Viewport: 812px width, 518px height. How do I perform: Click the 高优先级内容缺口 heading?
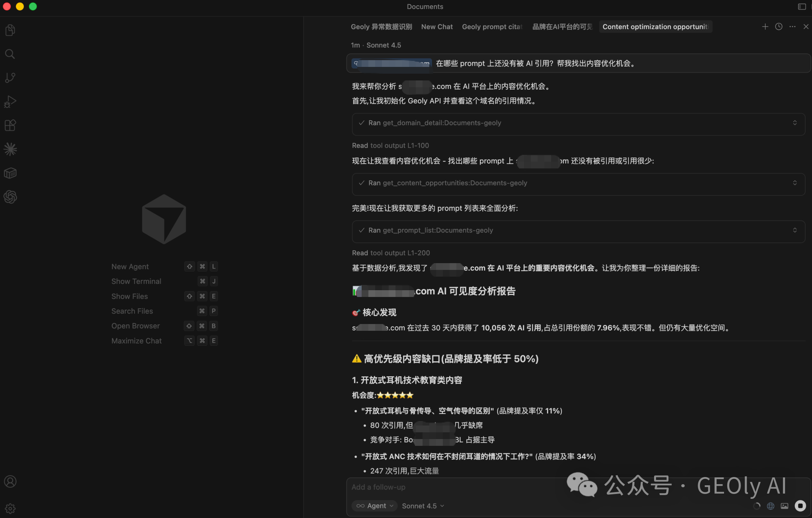click(445, 359)
